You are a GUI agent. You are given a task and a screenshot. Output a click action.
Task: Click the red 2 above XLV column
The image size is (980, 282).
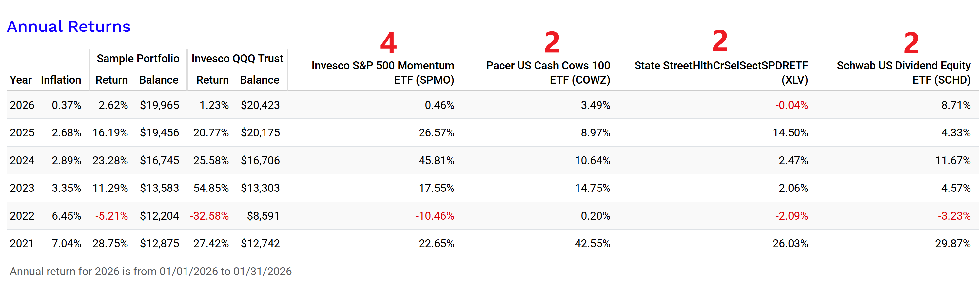click(x=720, y=41)
